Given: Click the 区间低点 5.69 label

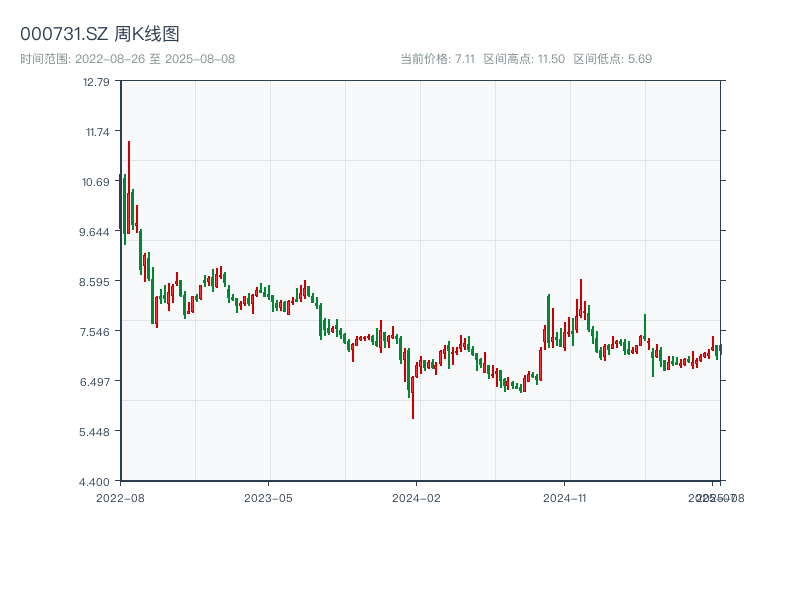Looking at the screenshot, I should pos(612,59).
